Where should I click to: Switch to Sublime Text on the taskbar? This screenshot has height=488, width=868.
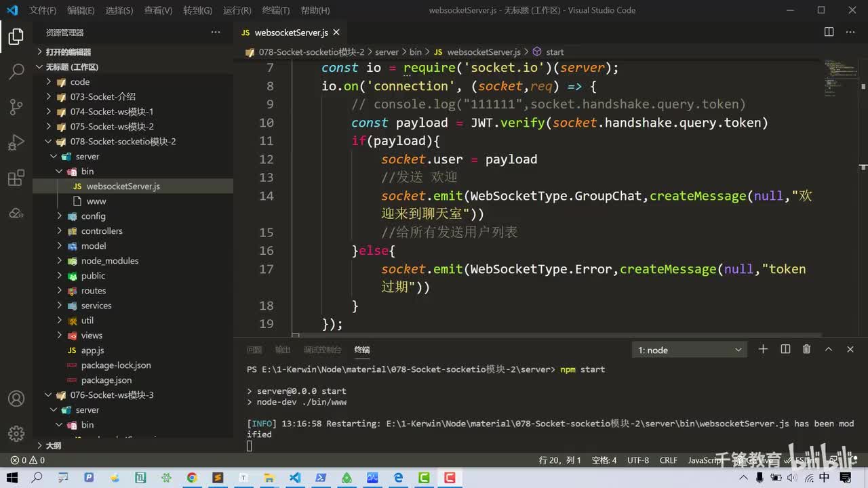[218, 478]
